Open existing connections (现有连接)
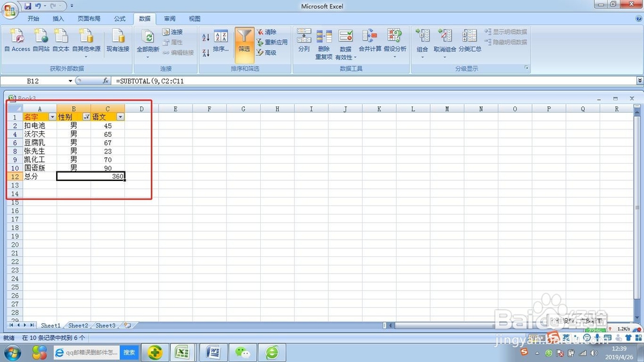 click(x=118, y=41)
